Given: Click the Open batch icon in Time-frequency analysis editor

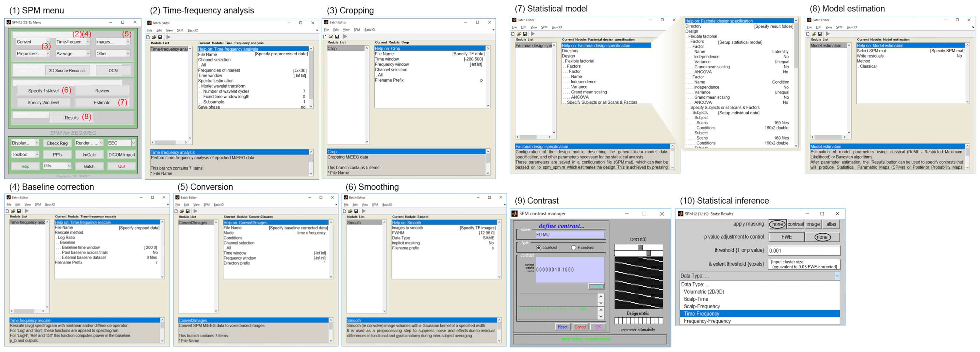Looking at the screenshot, I should [154, 37].
